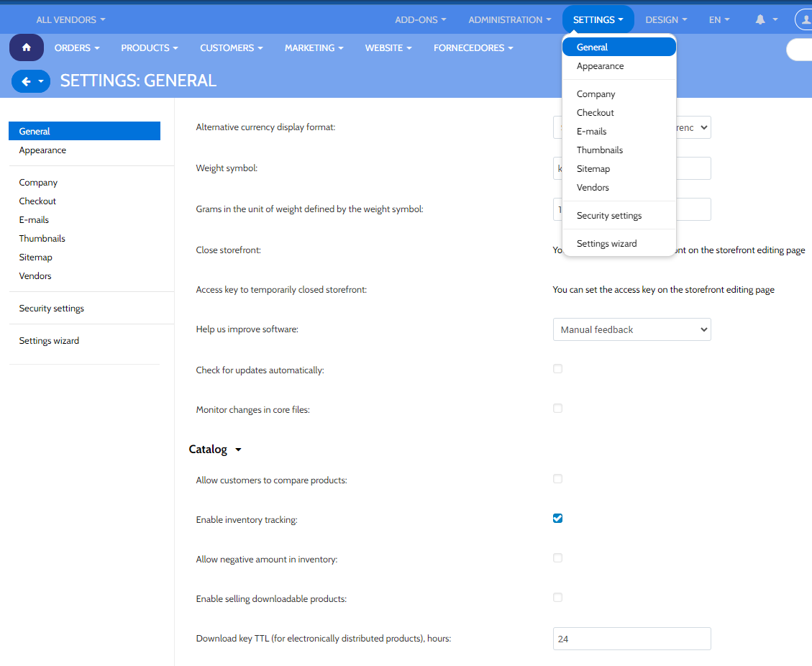Open the user account icon menu
Image resolution: width=812 pixels, height=666 pixels.
tap(805, 19)
